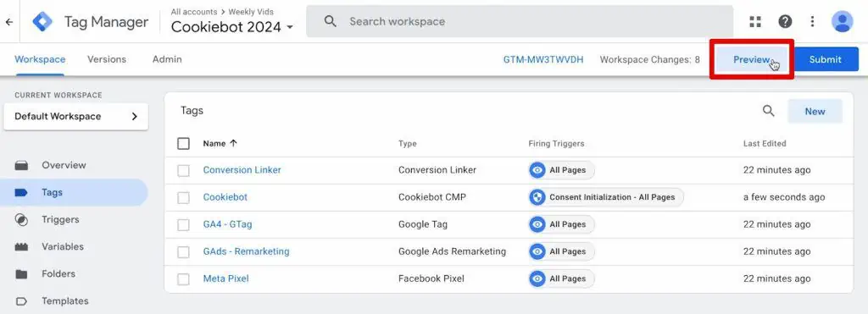The image size is (868, 314).
Task: Click the 'Cookiebot CMP' type cell
Action: (432, 197)
